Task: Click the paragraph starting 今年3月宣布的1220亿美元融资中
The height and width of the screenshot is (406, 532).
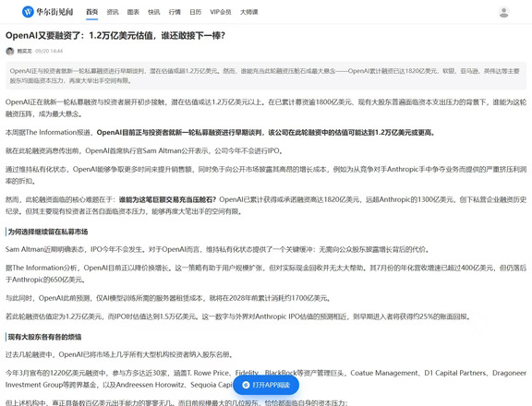Action: (266, 379)
